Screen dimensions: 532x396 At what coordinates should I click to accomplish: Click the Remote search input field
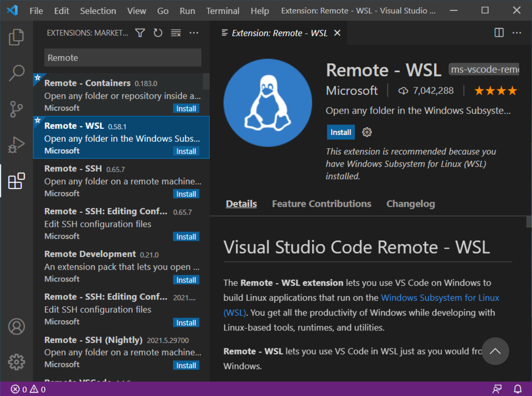pyautogui.click(x=122, y=58)
